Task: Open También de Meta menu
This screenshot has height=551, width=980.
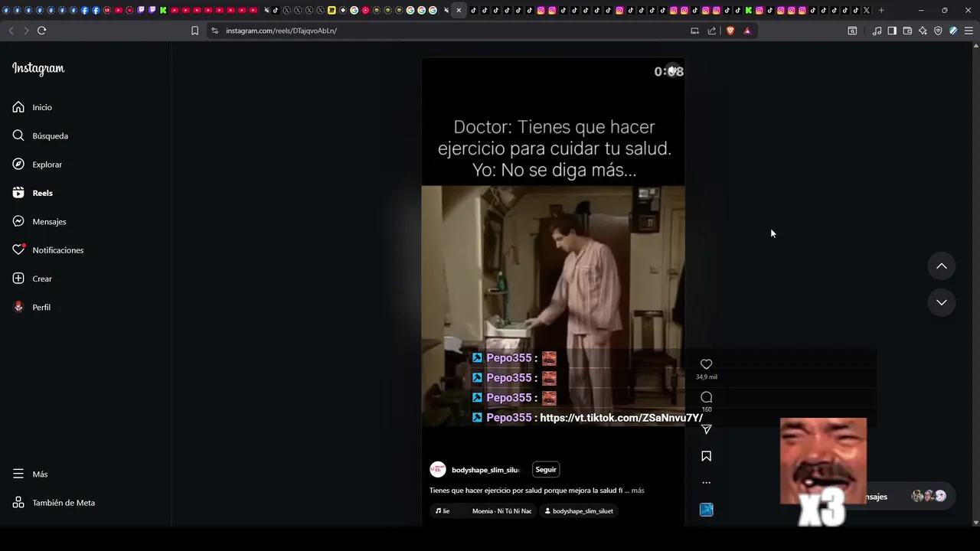Action: point(18,503)
